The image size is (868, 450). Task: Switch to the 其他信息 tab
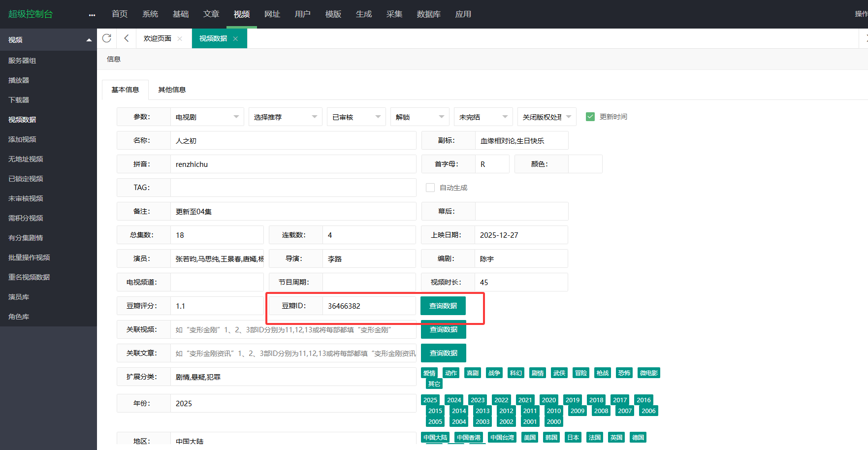172,90
